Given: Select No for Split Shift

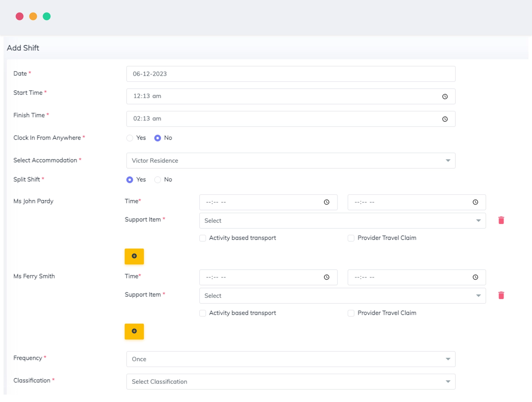Looking at the screenshot, I should 157,180.
